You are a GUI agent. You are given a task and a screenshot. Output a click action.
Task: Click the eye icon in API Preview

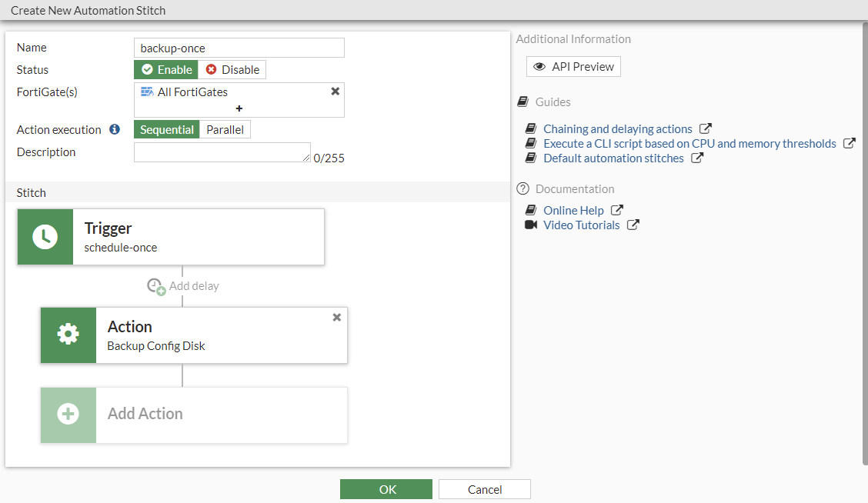(540, 67)
